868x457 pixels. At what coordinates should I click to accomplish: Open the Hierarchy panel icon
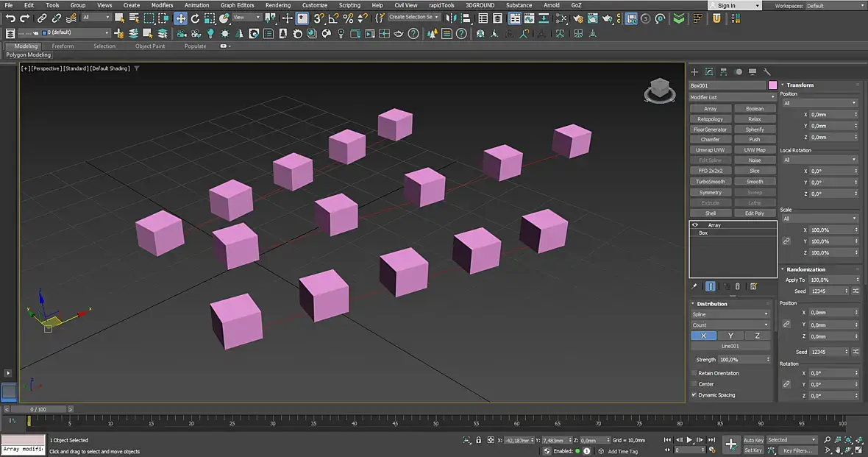723,72
